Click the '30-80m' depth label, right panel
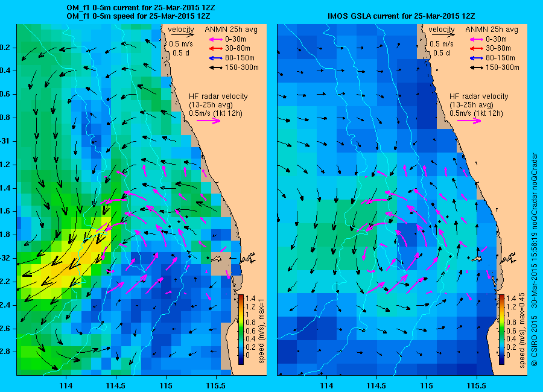 [x=498, y=48]
